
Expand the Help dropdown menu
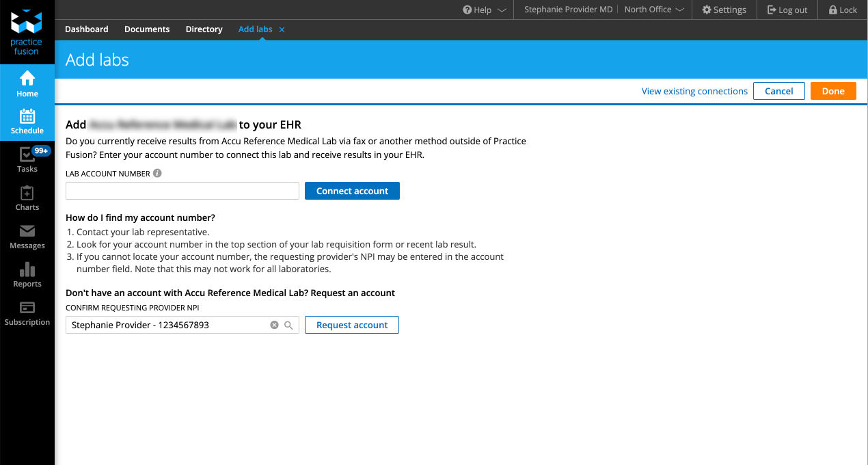[x=485, y=10]
